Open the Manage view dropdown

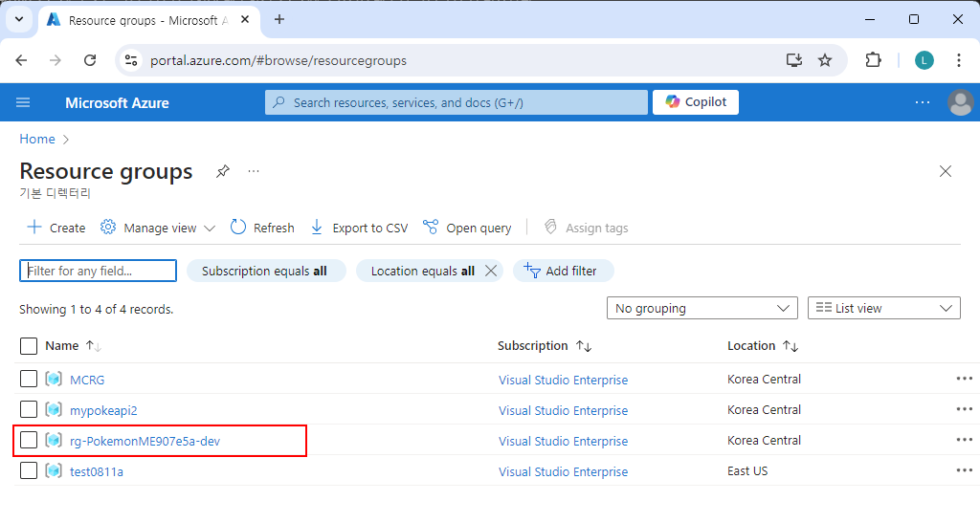click(x=158, y=228)
